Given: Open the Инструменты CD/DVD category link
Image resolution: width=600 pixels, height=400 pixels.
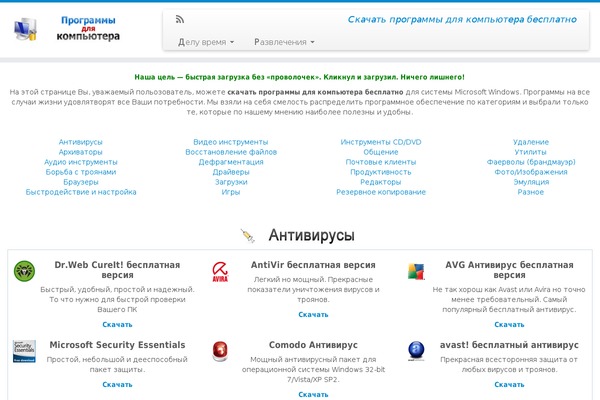Looking at the screenshot, I should click(381, 142).
